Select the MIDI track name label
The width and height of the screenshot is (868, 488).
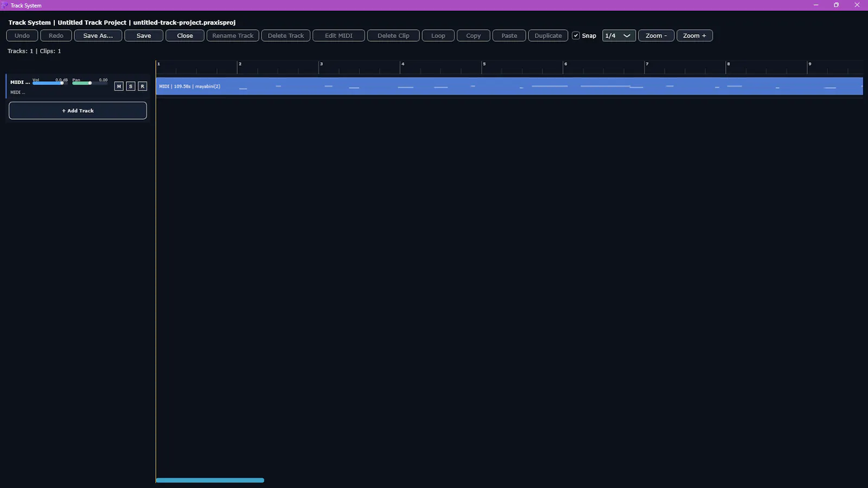click(20, 82)
